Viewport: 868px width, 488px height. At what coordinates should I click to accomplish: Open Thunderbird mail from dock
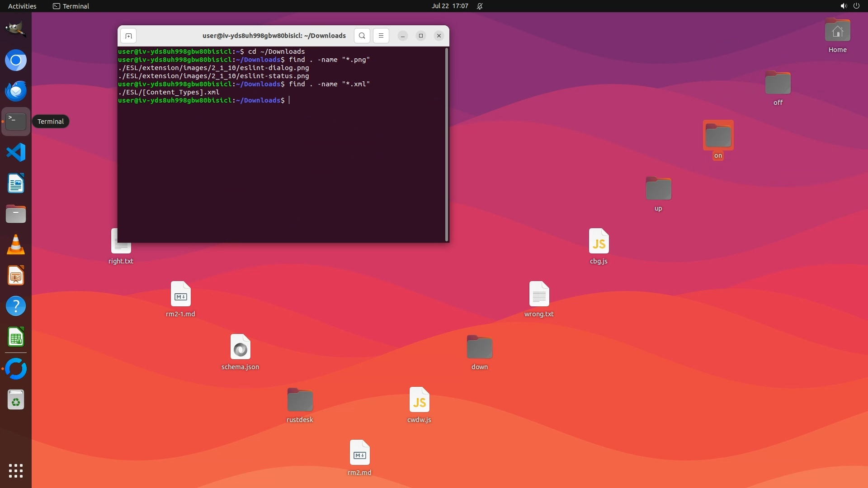coord(16,91)
